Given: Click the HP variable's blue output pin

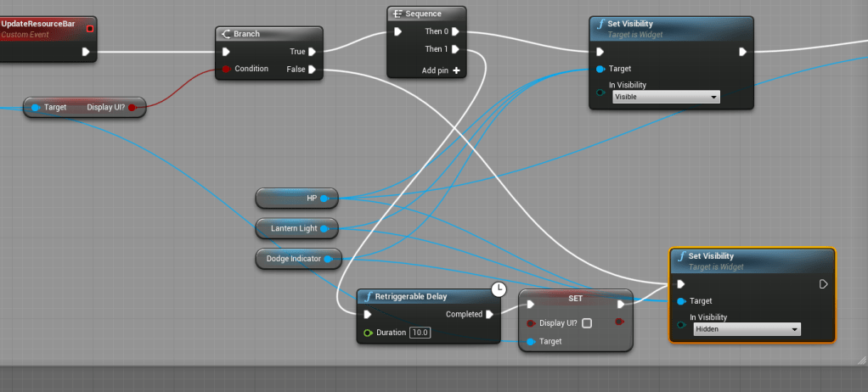Looking at the screenshot, I should point(324,199).
